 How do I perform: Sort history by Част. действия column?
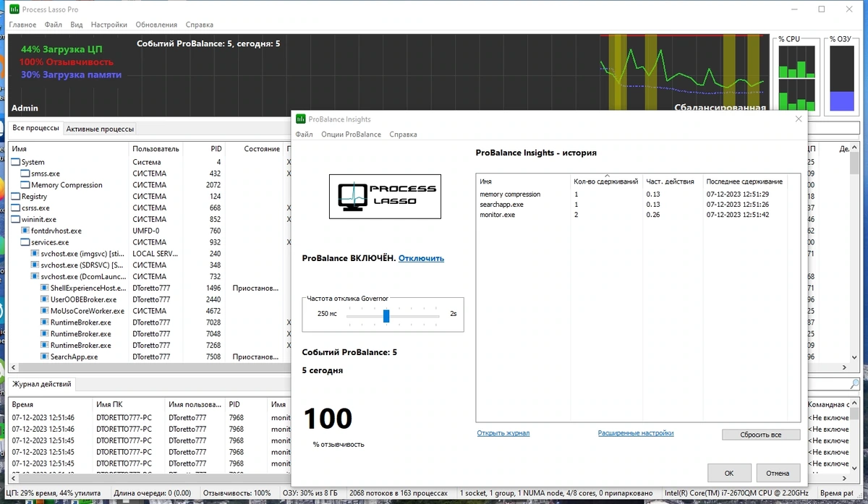tap(673, 181)
